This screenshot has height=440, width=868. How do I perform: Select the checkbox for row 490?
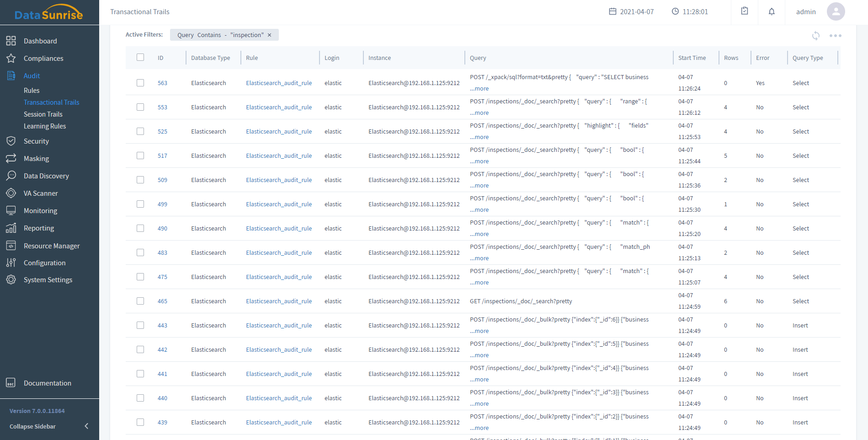click(x=140, y=228)
